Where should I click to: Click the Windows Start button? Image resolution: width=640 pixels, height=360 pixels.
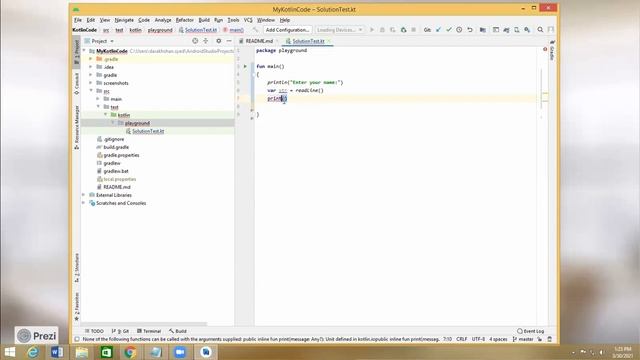(9, 352)
